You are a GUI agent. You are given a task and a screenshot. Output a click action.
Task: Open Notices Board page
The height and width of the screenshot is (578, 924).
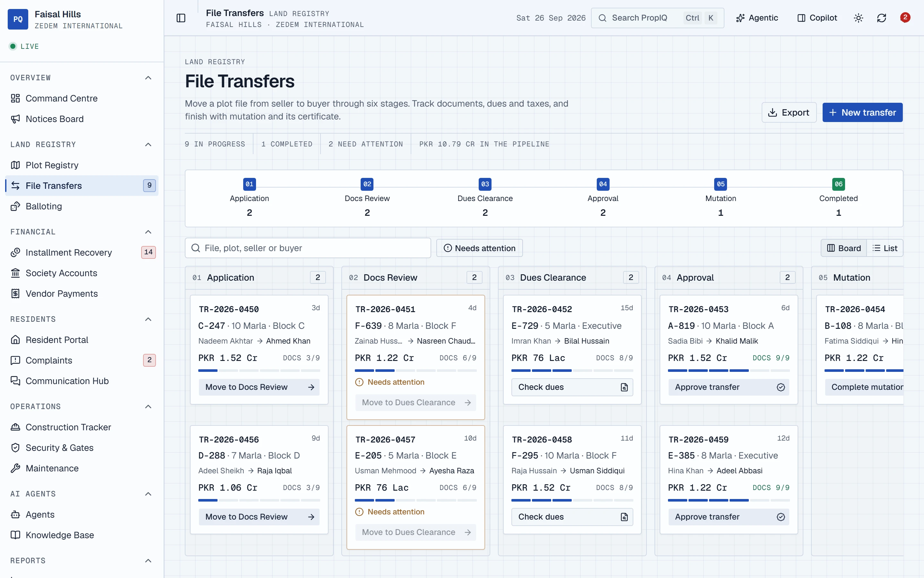point(82,119)
